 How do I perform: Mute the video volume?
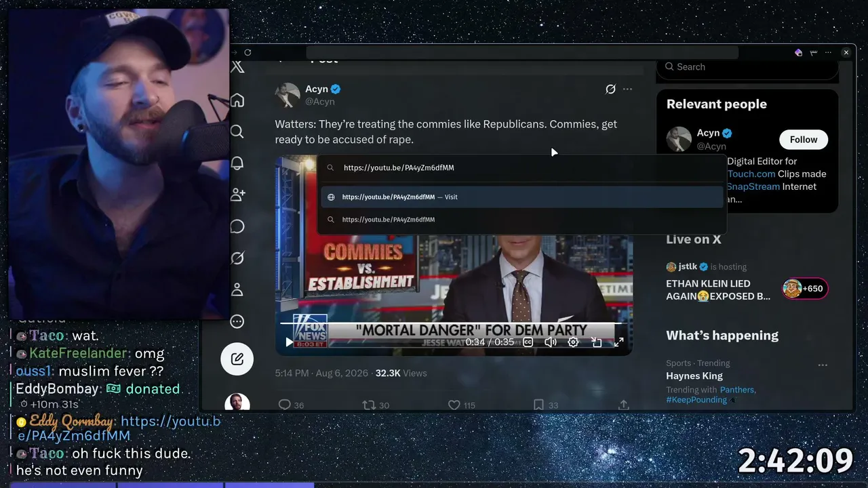[550, 342]
